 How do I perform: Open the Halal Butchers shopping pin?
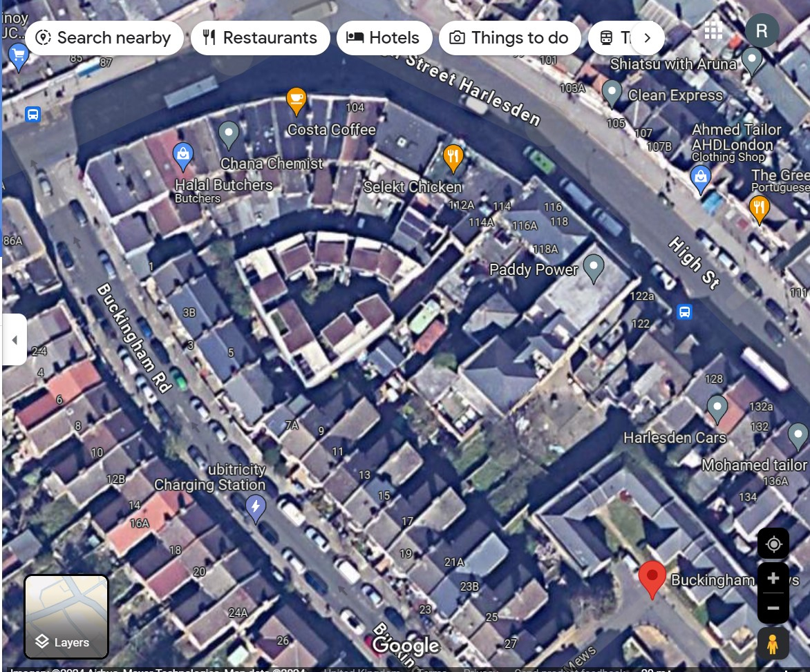click(183, 156)
